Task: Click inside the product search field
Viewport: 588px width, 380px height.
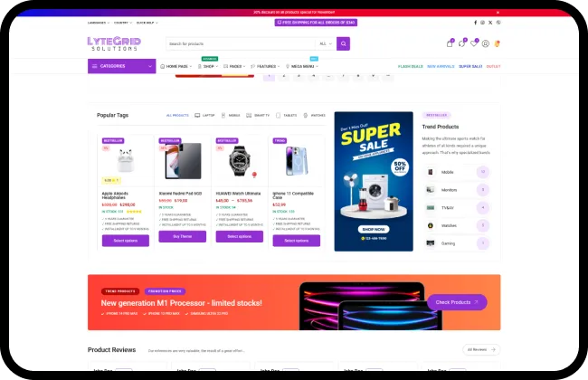Action: (x=241, y=43)
